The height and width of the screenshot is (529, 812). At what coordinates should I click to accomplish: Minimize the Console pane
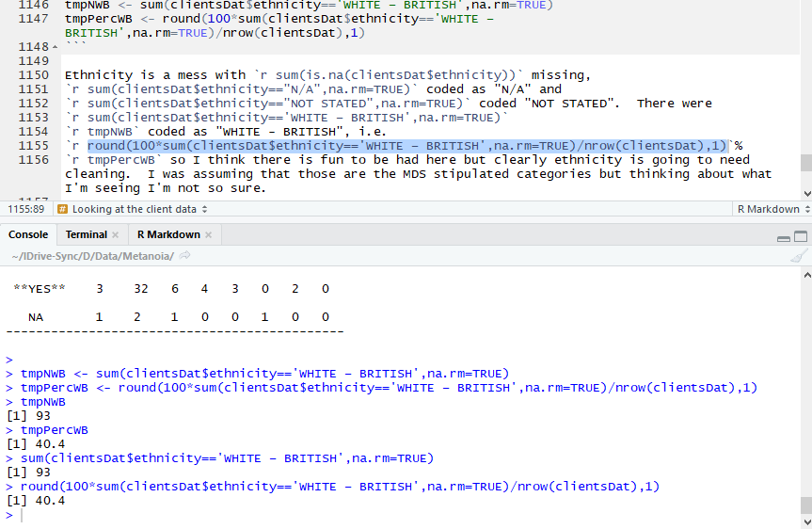click(784, 238)
